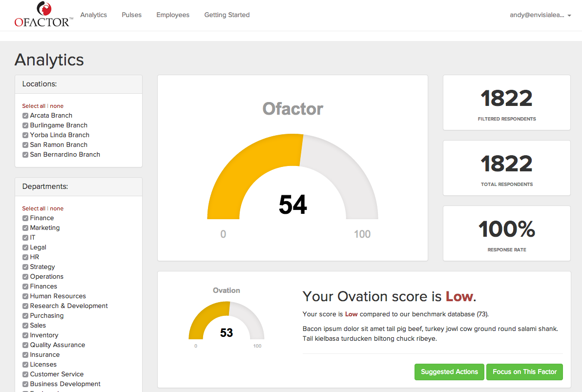The height and width of the screenshot is (392, 582).
Task: Toggle the HR department checkbox
Action: [x=25, y=257]
